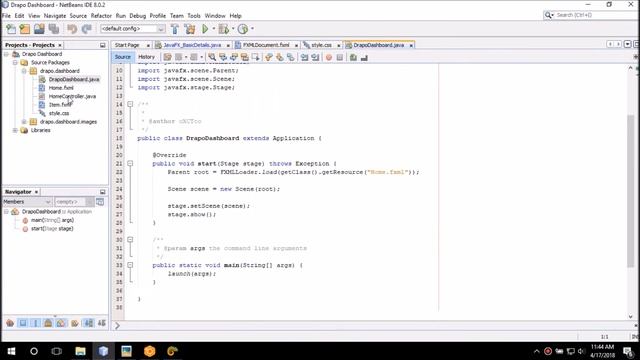Toggle Show Inherited Members in the Navigator
640x360 pixels.
[10, 323]
